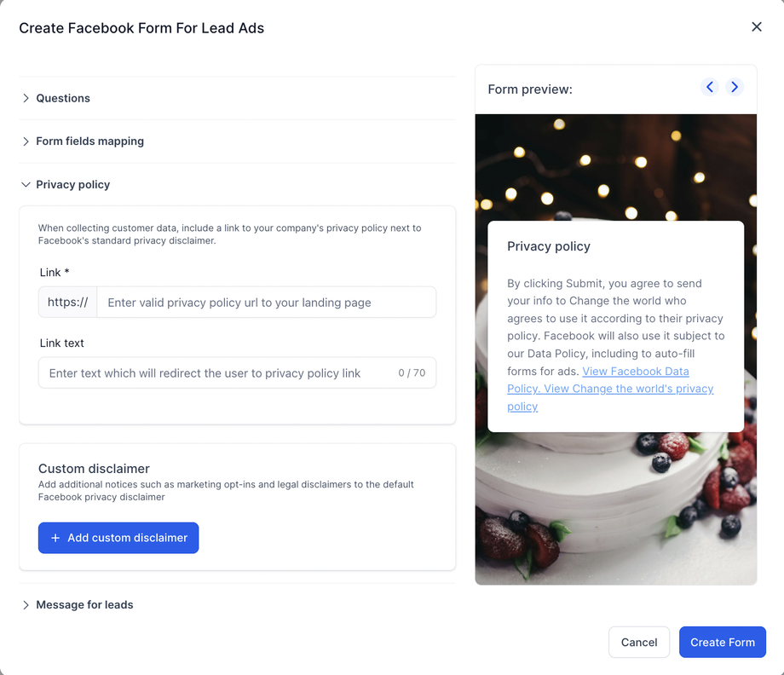The image size is (784, 675).
Task: Focus the privacy policy Link URL field
Action: pos(266,303)
